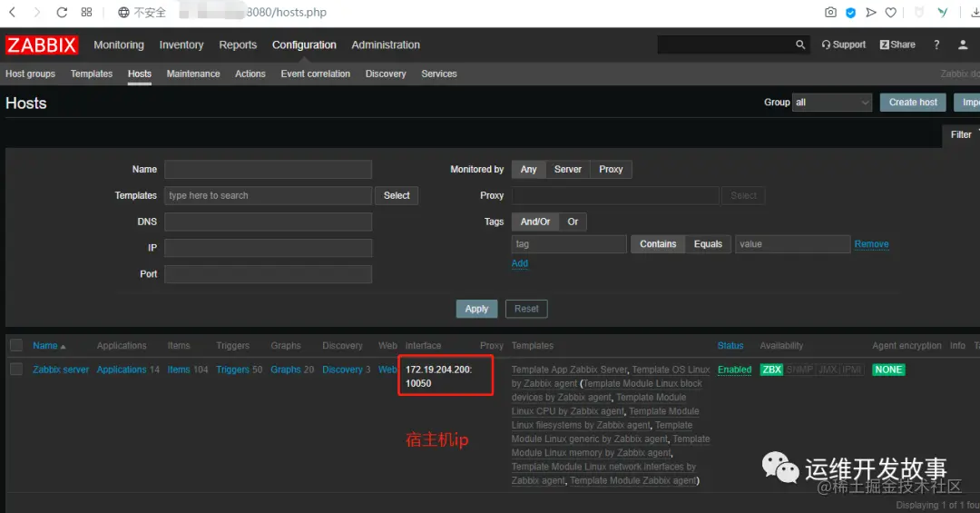Click the Create host button

click(x=913, y=103)
